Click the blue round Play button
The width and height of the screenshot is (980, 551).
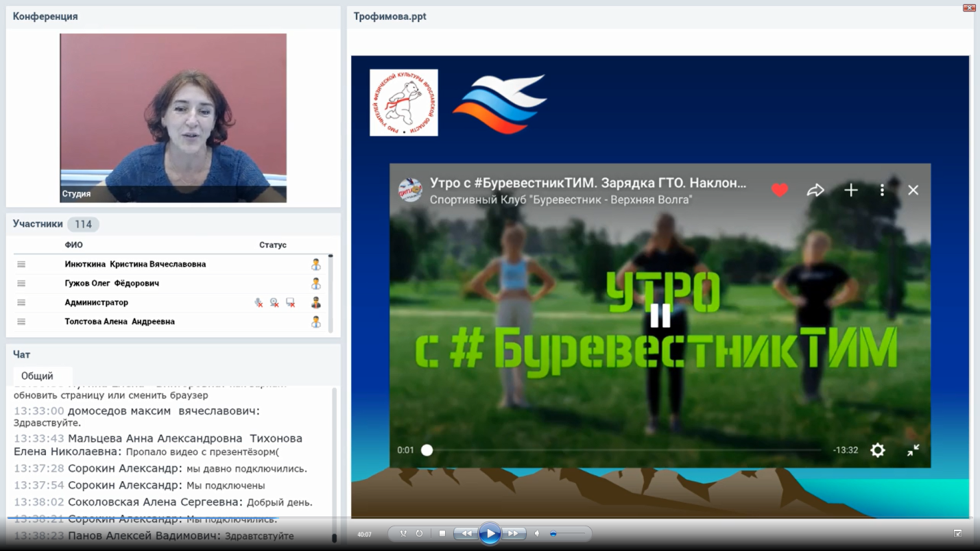pos(490,533)
